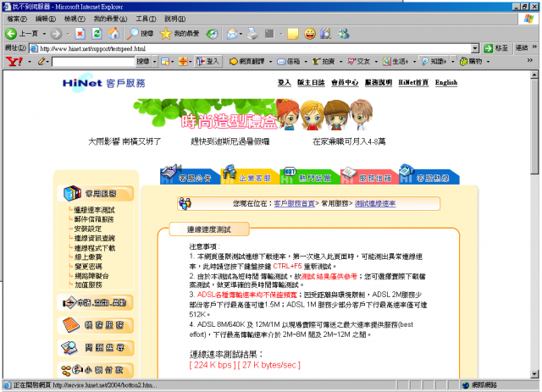This screenshot has width=542, height=392.
Task: Expand the Yahoo translate dropdown arrow
Action: (x=270, y=62)
